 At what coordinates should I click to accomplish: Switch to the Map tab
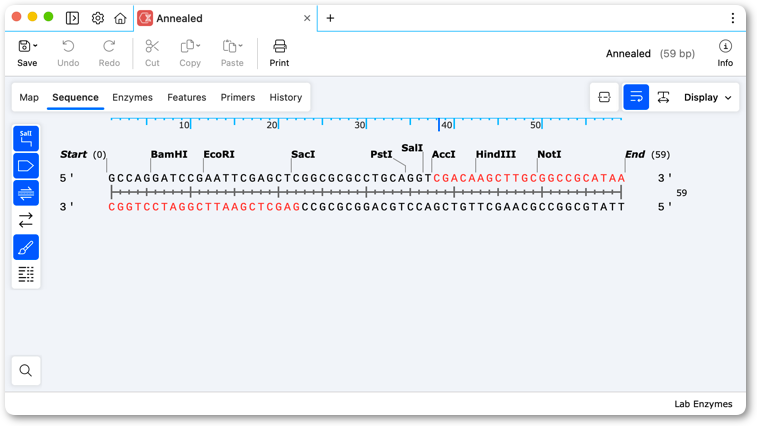click(x=29, y=97)
